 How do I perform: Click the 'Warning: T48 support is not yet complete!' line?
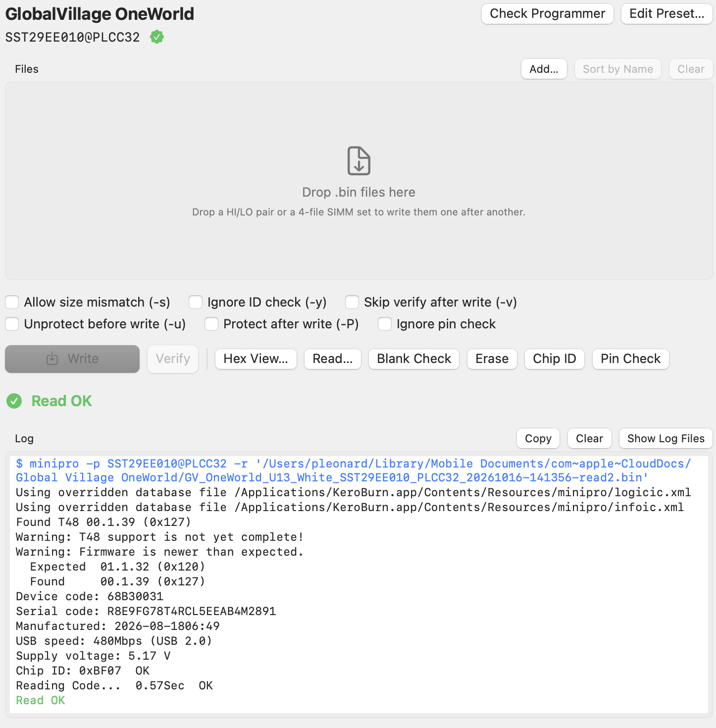point(159,537)
